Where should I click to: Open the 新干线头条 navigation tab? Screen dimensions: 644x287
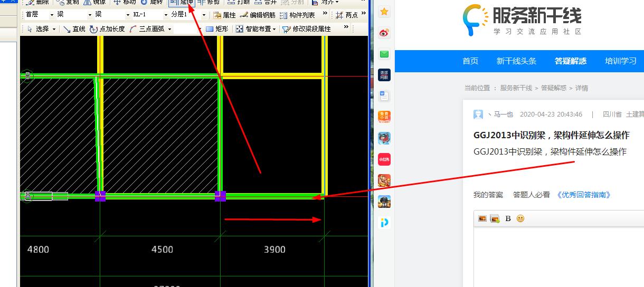516,61
